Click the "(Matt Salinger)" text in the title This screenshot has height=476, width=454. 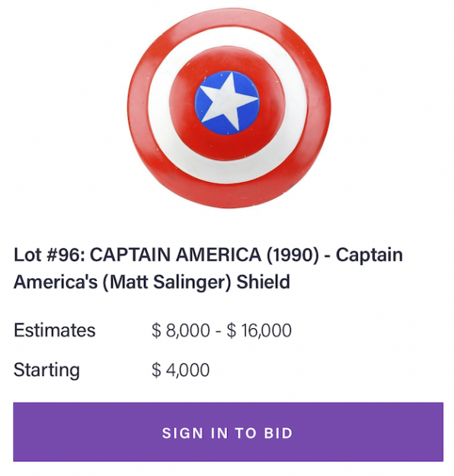point(167,283)
